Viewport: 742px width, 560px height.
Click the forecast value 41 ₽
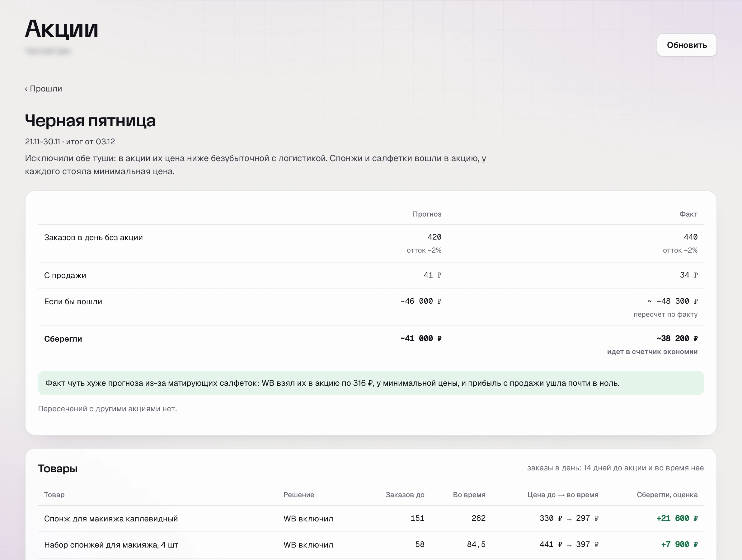point(432,275)
